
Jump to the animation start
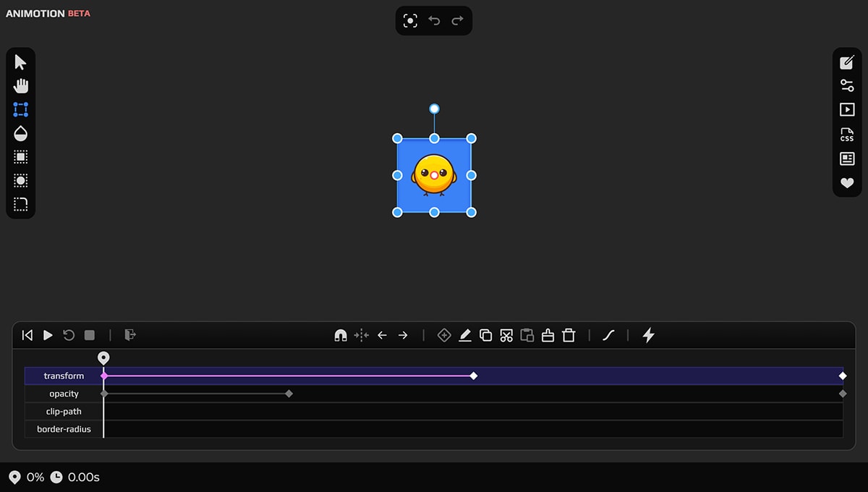click(27, 335)
